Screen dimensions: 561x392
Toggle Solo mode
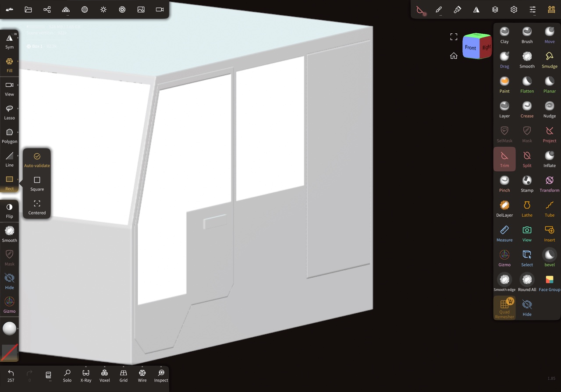(67, 375)
